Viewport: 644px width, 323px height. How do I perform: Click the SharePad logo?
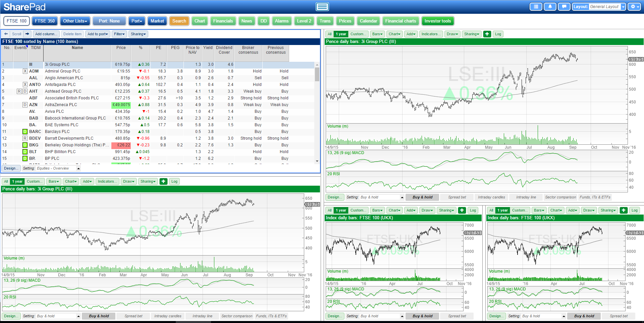[x=24, y=7]
